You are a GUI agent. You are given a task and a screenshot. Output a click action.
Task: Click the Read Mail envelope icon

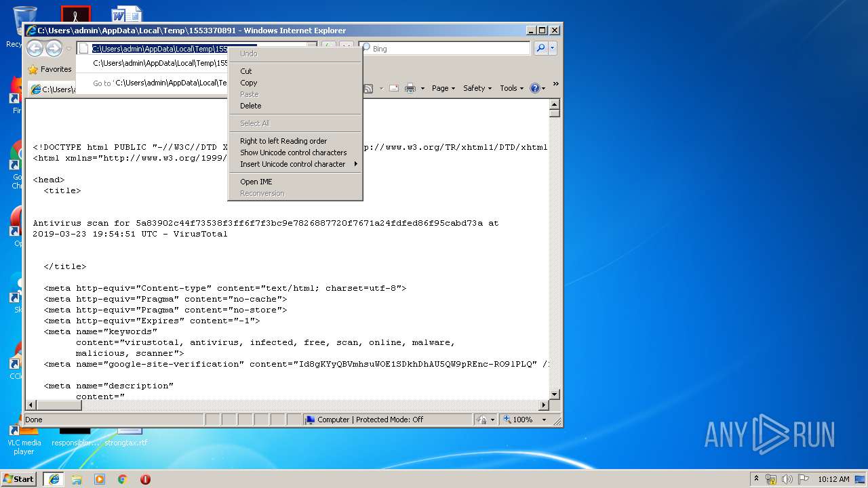point(393,88)
